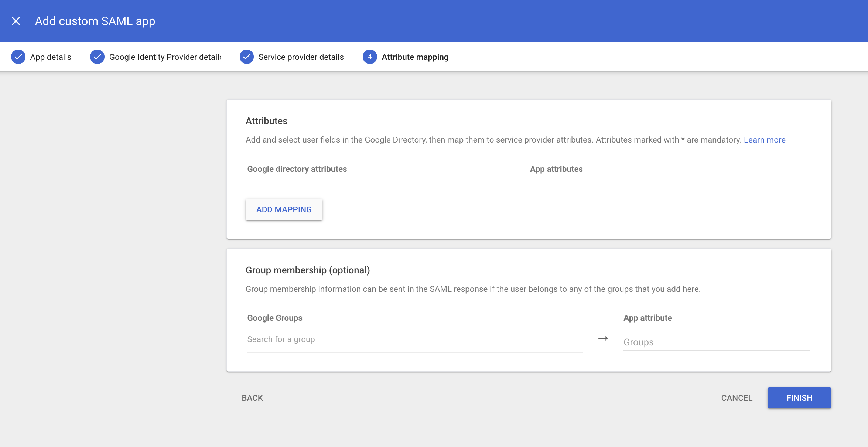Click Google Identity Provider checkmark icon
This screenshot has height=447, width=868.
point(97,57)
